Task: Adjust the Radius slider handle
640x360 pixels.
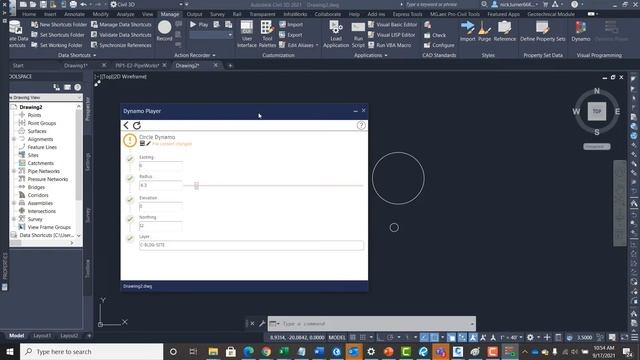Action: point(196,185)
